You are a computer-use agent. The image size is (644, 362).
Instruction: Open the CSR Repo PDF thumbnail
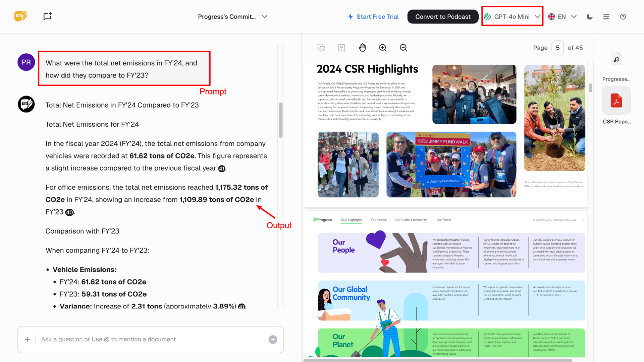[x=616, y=101]
